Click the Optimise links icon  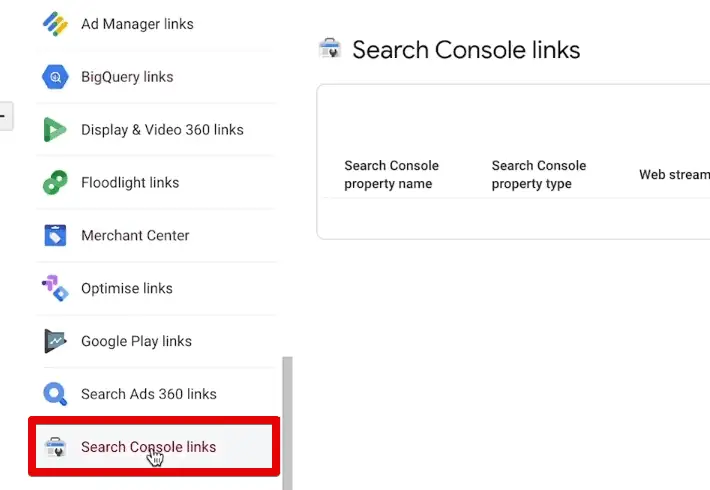pos(55,288)
